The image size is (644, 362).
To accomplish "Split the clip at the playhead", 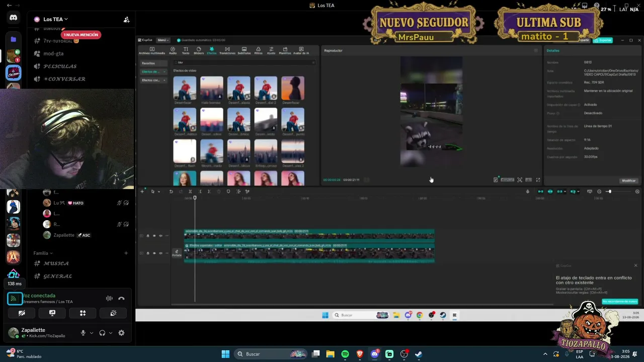I will point(190,192).
